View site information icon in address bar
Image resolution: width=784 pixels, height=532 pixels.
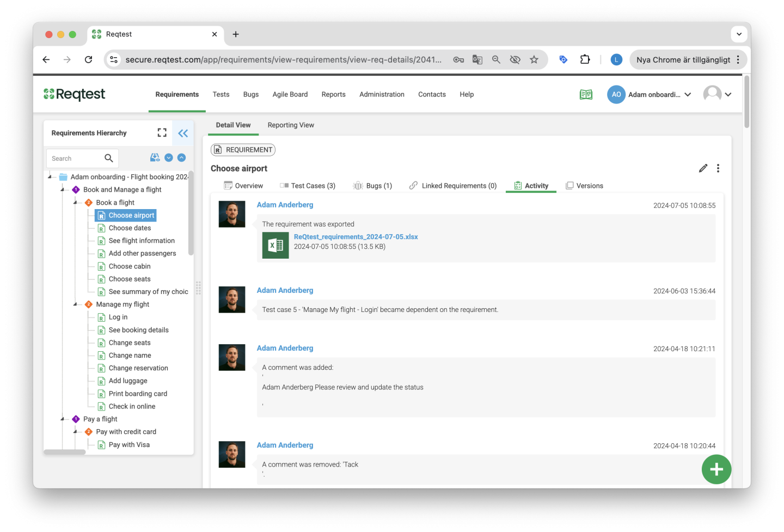(114, 59)
